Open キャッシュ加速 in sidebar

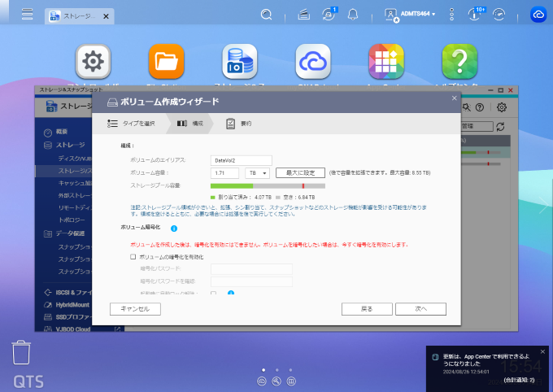point(75,183)
